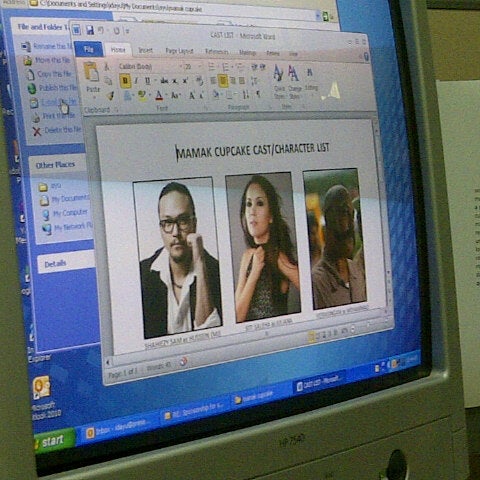Toggle the highlighted Center alignment button
The height and width of the screenshot is (480, 480).
point(223,80)
